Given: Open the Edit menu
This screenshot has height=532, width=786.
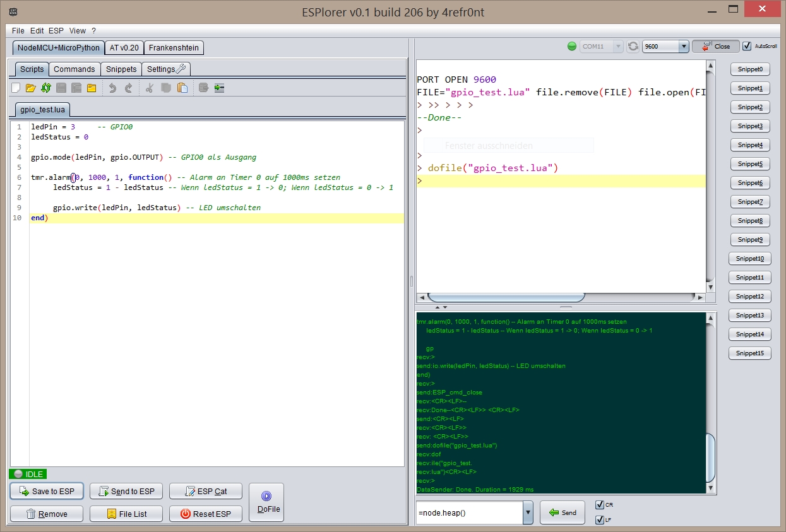Looking at the screenshot, I should click(x=37, y=30).
